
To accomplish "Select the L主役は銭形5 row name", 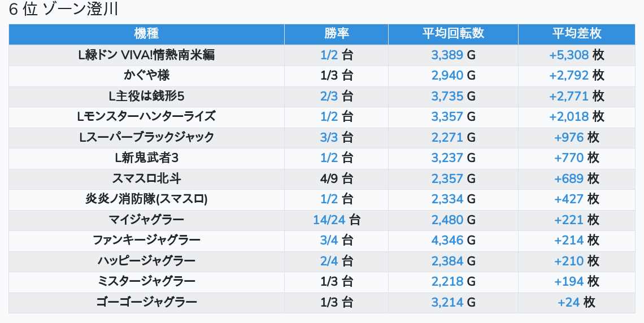I will (x=146, y=96).
